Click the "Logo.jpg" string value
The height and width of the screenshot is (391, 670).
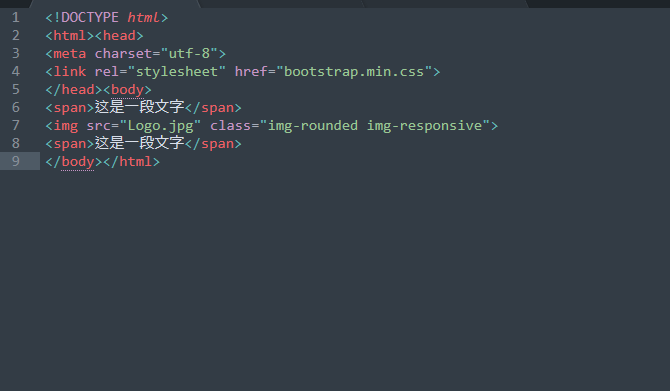[160, 126]
